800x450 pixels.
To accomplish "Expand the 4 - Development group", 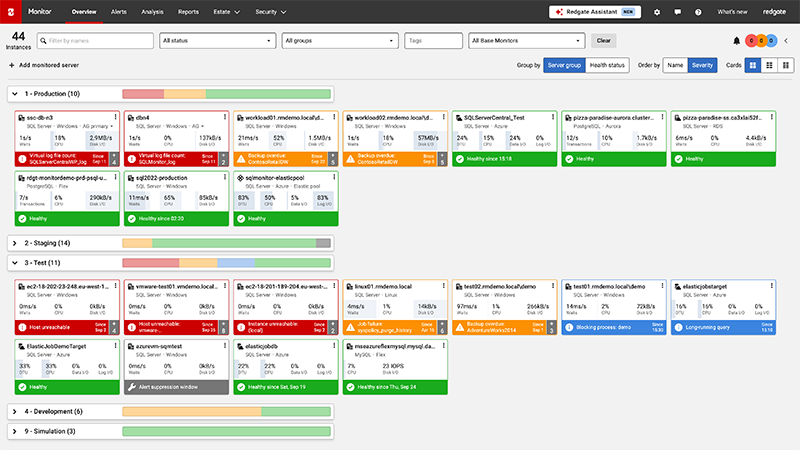I will tap(15, 412).
